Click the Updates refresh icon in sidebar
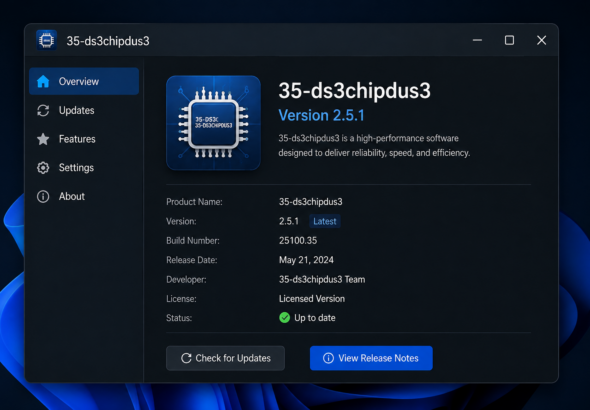The width and height of the screenshot is (590, 410). click(43, 110)
